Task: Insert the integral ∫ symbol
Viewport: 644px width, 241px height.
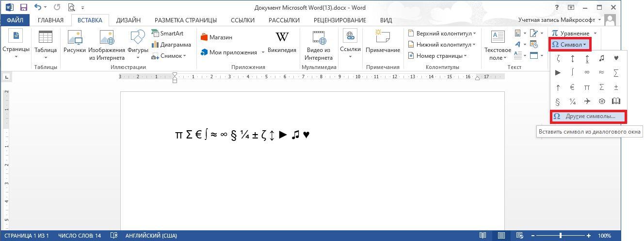Action: [573, 72]
